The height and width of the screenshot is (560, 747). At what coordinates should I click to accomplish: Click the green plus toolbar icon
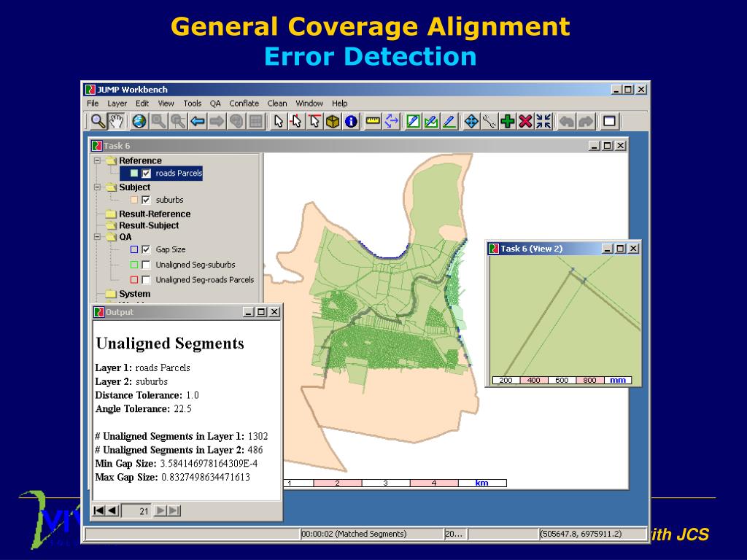tap(508, 122)
